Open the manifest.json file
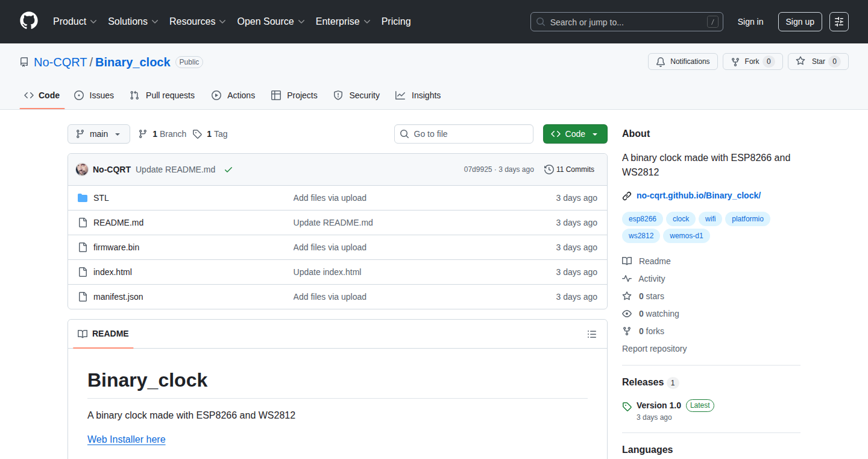This screenshot has height=459, width=868. [x=118, y=297]
